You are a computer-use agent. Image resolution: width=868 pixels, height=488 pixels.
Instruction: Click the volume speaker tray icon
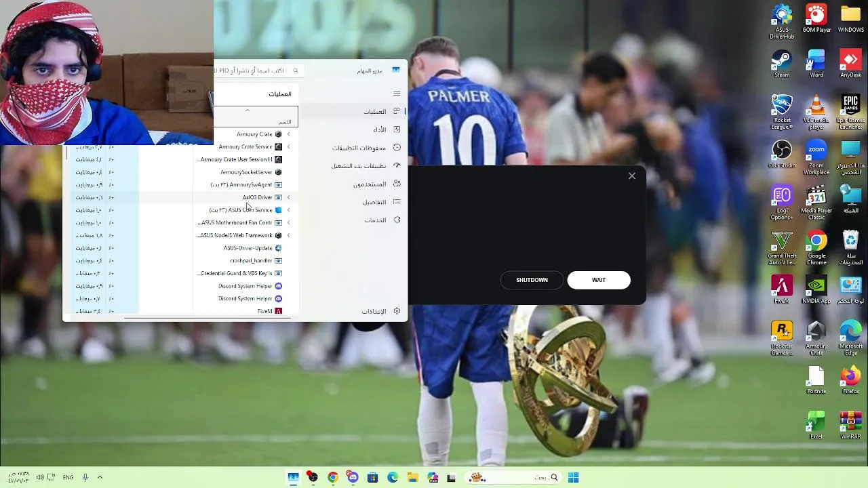click(x=41, y=477)
